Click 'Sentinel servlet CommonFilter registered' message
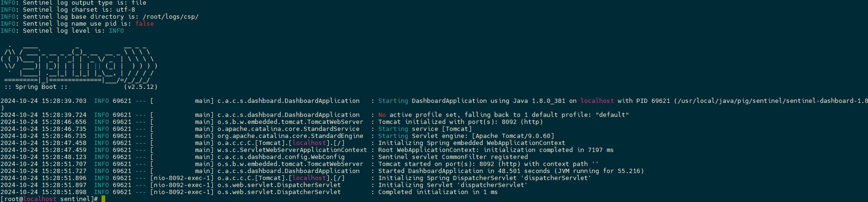 tap(453, 157)
